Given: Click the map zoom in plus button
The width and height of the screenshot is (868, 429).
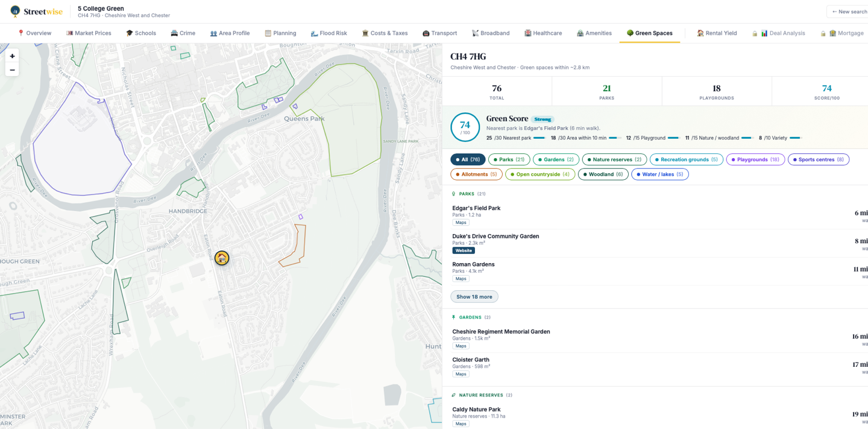Looking at the screenshot, I should (12, 56).
